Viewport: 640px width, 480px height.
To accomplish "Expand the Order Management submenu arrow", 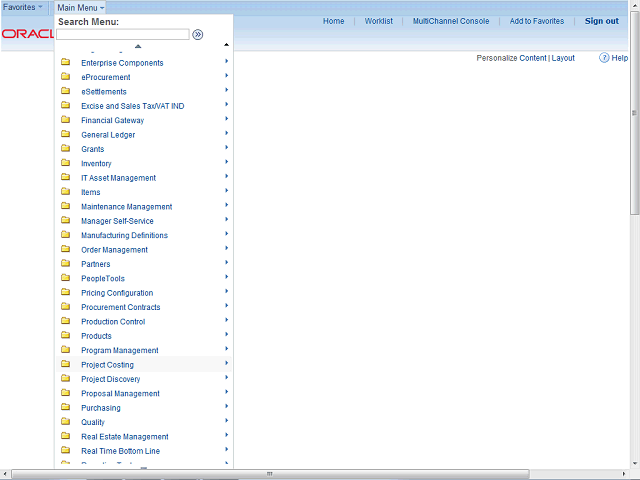I will (227, 249).
